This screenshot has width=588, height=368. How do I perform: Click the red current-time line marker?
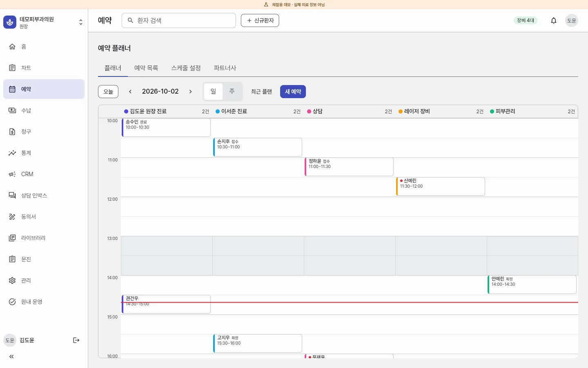tap(350, 302)
